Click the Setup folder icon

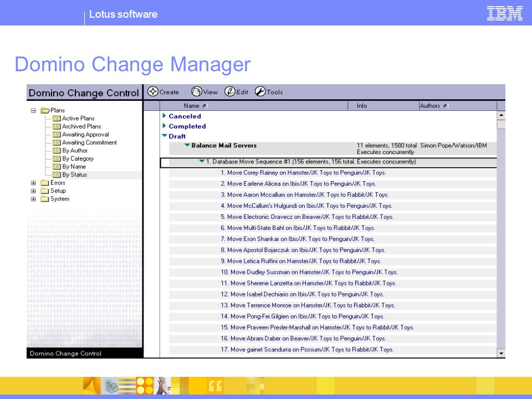tap(45, 191)
